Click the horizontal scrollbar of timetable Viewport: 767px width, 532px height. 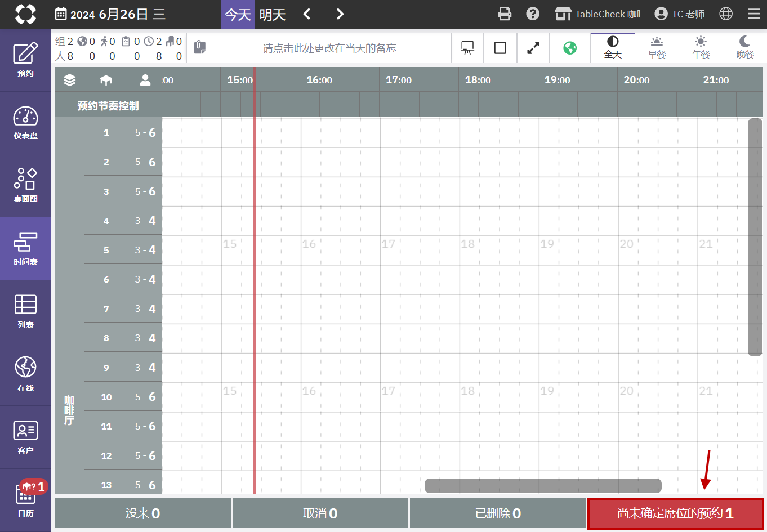543,485
